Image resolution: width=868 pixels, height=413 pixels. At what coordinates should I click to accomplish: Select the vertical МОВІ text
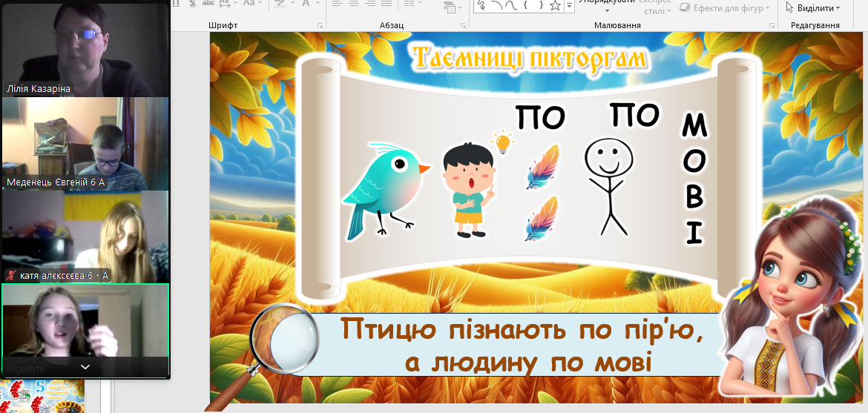[694, 179]
